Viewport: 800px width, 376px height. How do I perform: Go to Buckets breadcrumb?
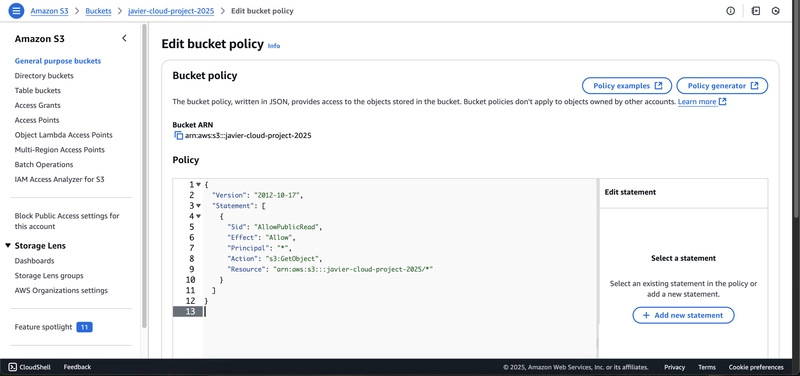(x=98, y=11)
